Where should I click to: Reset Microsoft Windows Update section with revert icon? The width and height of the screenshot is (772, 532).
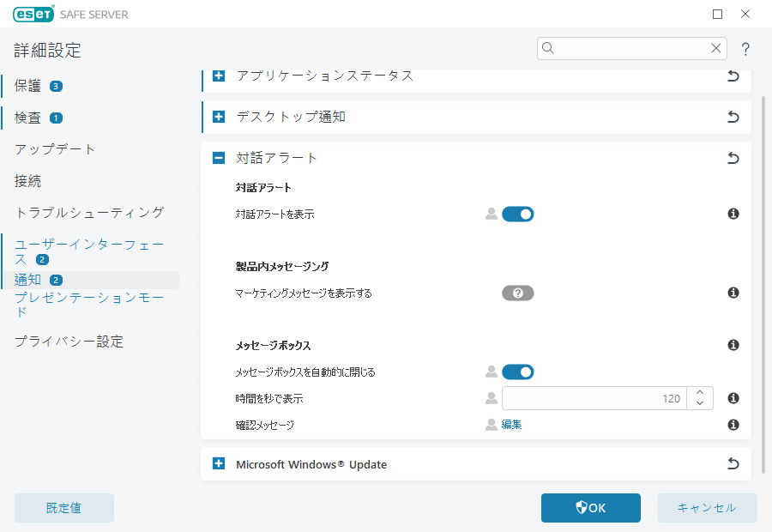pos(733,463)
